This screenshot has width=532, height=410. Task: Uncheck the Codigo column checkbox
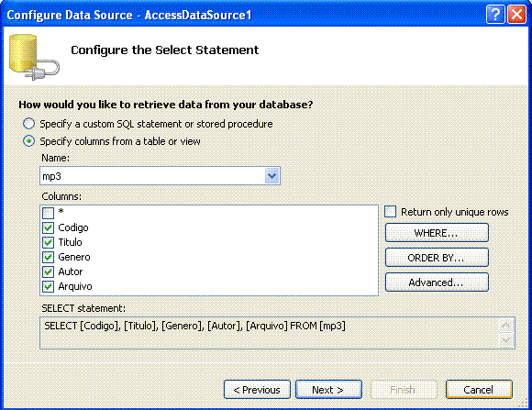49,227
